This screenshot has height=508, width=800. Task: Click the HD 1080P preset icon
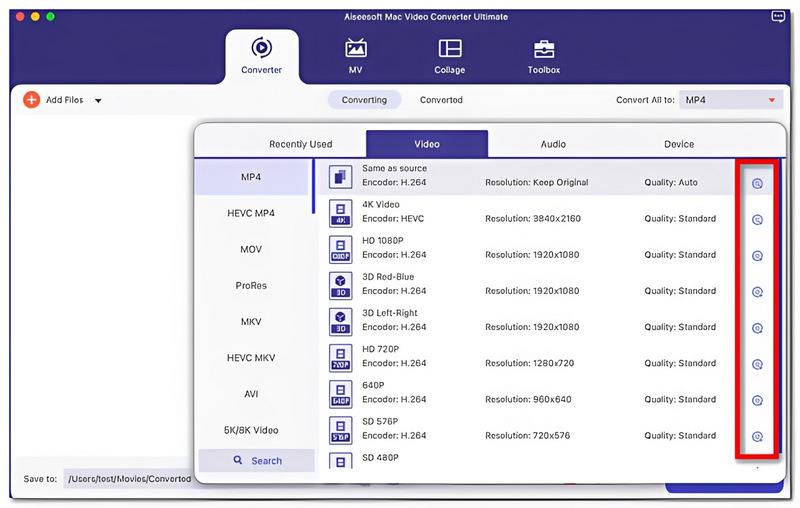click(x=340, y=249)
